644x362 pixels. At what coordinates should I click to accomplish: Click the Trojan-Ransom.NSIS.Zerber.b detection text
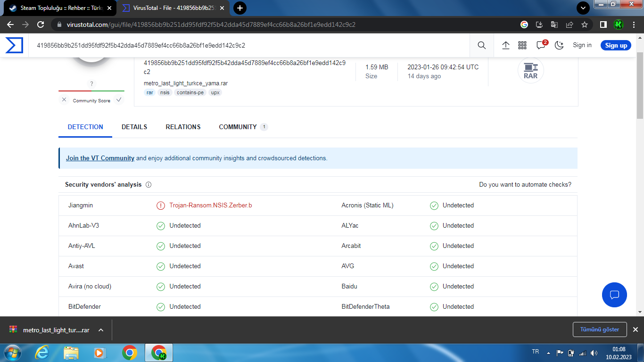click(x=211, y=206)
